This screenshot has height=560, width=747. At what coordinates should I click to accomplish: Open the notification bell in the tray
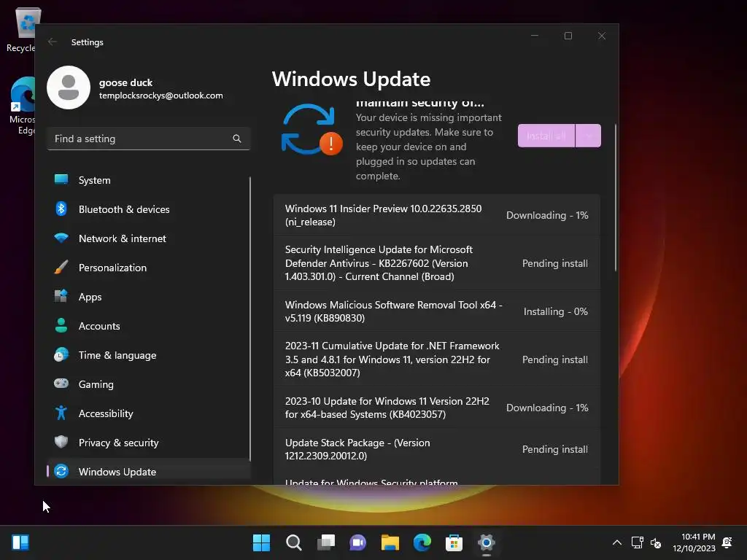[x=727, y=542]
